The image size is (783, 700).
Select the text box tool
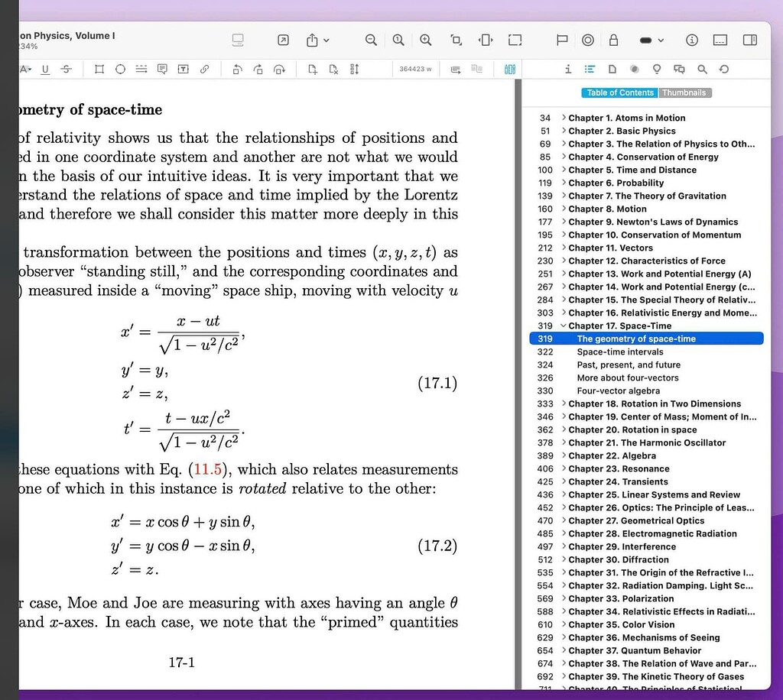pos(183,69)
